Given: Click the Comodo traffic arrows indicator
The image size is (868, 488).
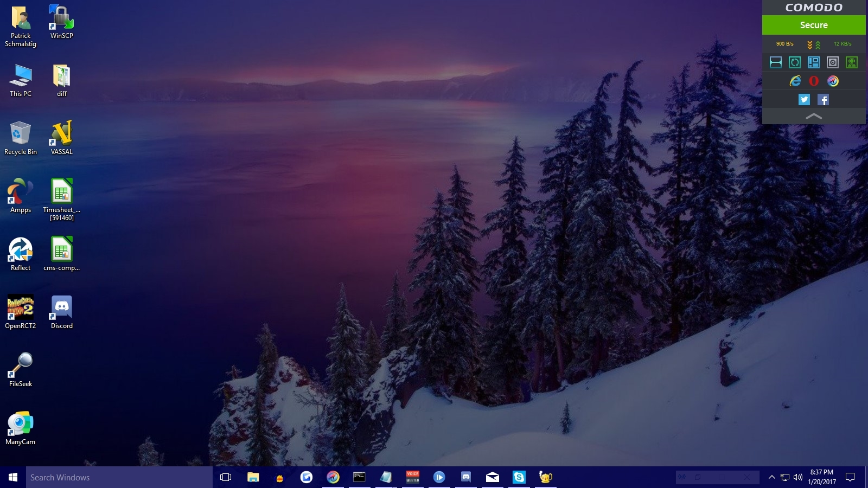Looking at the screenshot, I should click(814, 44).
